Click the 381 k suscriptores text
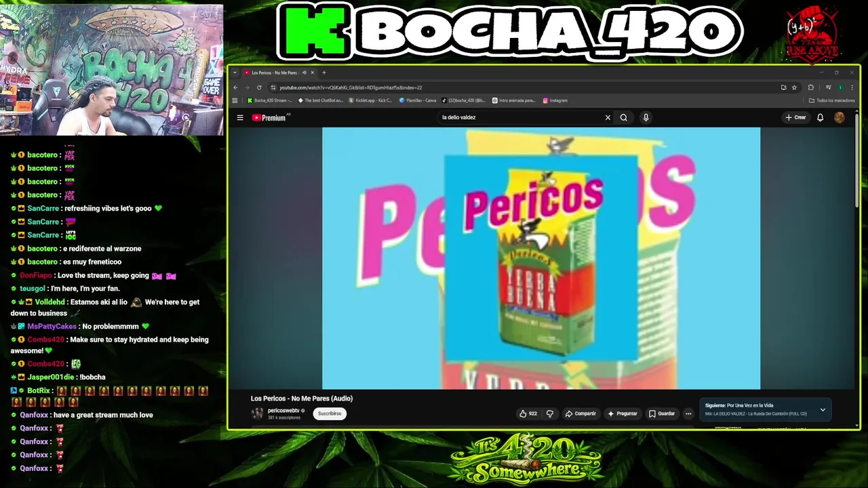This screenshot has height=488, width=868. click(x=284, y=418)
